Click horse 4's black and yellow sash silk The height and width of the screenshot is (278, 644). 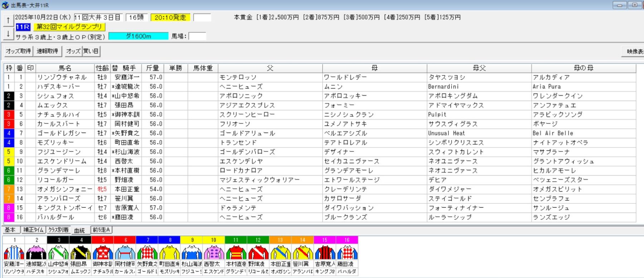(x=80, y=252)
